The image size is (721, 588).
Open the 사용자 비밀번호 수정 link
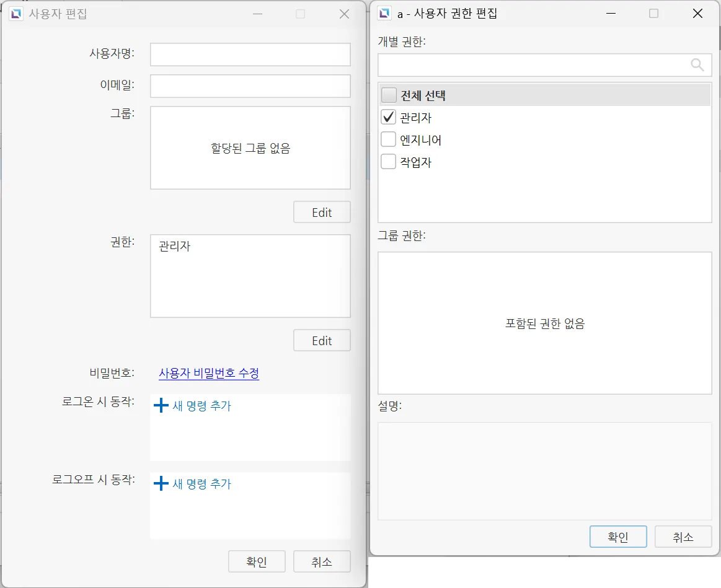click(209, 373)
